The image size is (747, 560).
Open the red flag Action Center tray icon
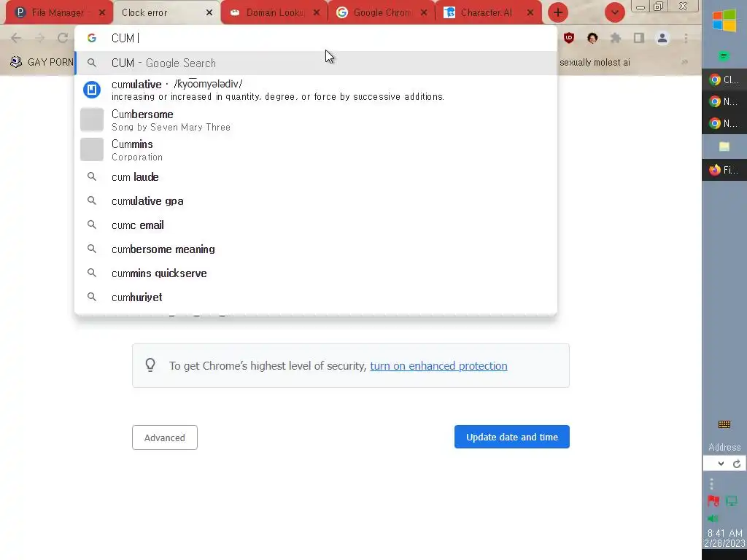coord(713,501)
